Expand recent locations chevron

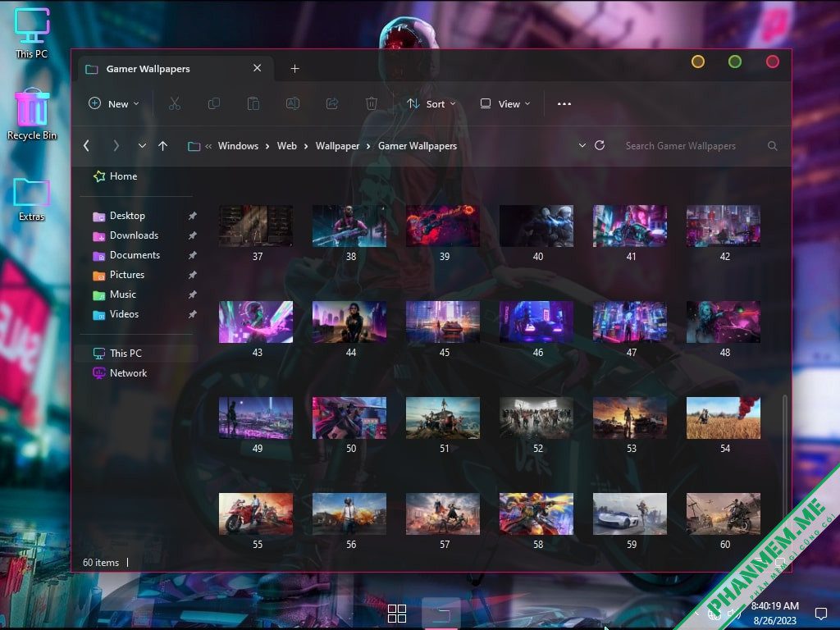click(x=142, y=146)
